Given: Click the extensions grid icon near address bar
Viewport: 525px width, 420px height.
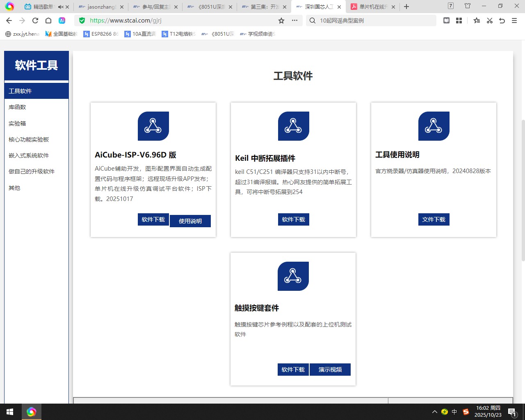Looking at the screenshot, I should click(x=459, y=20).
